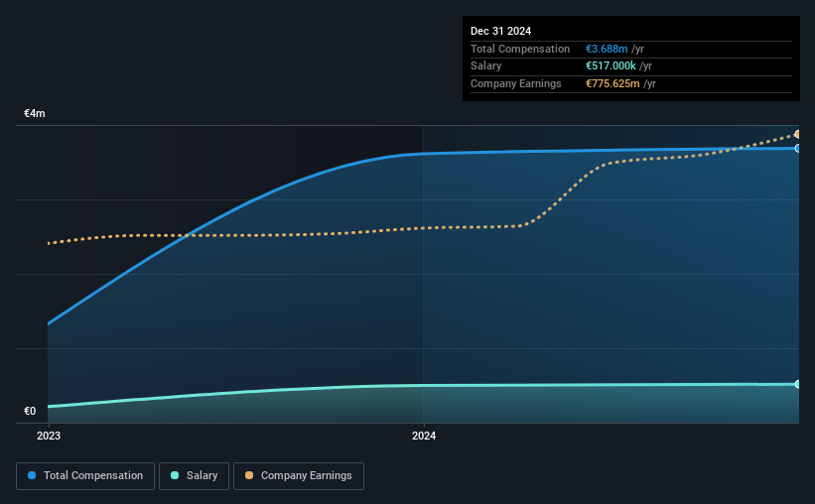
Task: Toggle the Company Earnings legend button
Action: (x=299, y=476)
